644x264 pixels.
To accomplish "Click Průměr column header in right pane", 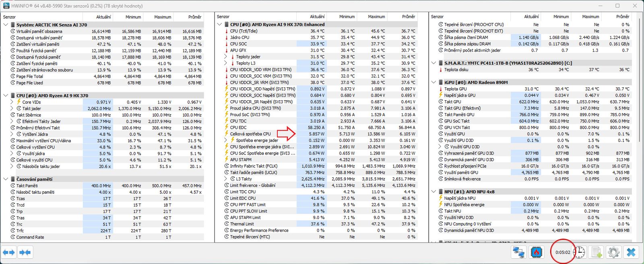I will pos(617,16).
